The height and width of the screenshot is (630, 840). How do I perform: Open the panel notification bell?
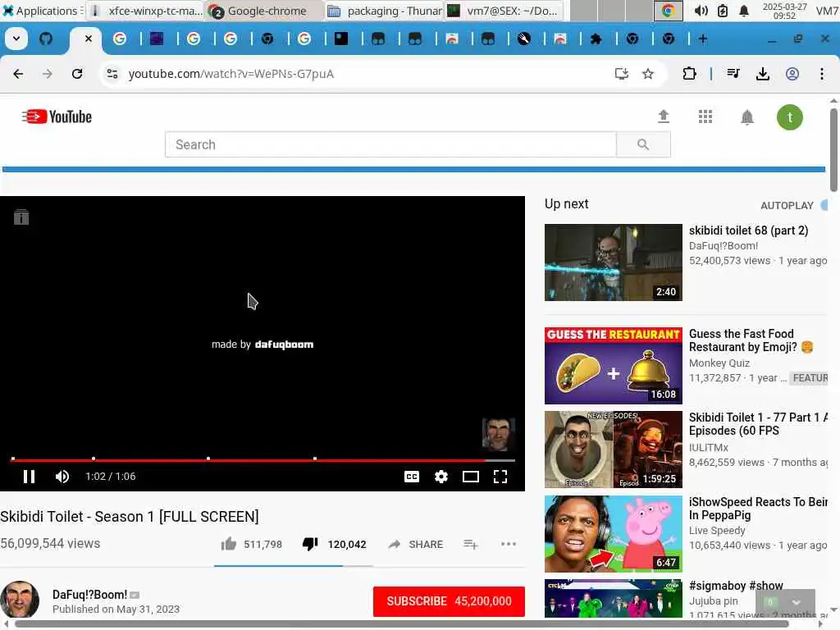pos(744,11)
